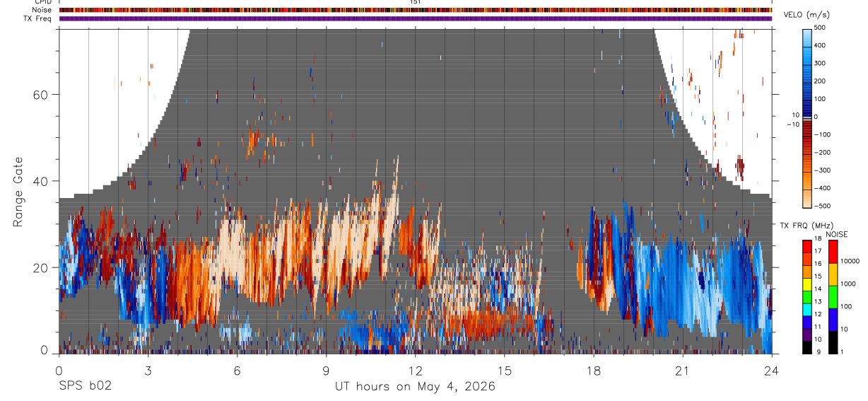Click x-axis tick label '6'
868x401 pixels.
[237, 371]
